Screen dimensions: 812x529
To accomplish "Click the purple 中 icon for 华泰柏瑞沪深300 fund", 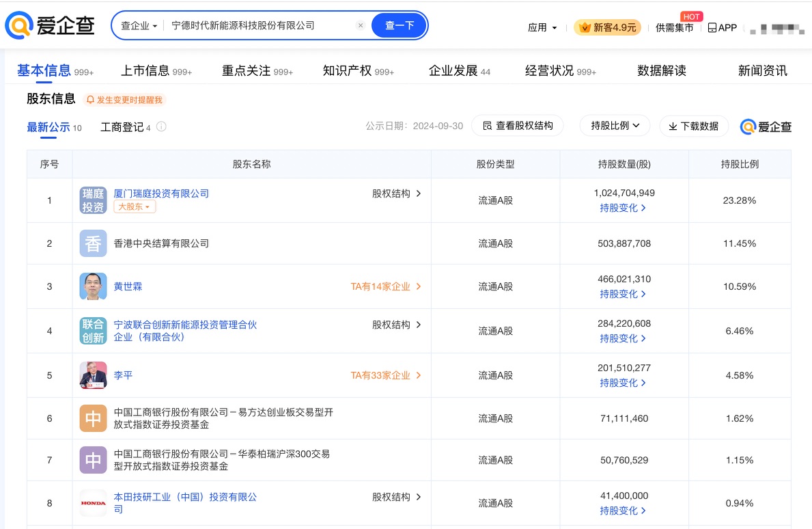I will [93, 460].
